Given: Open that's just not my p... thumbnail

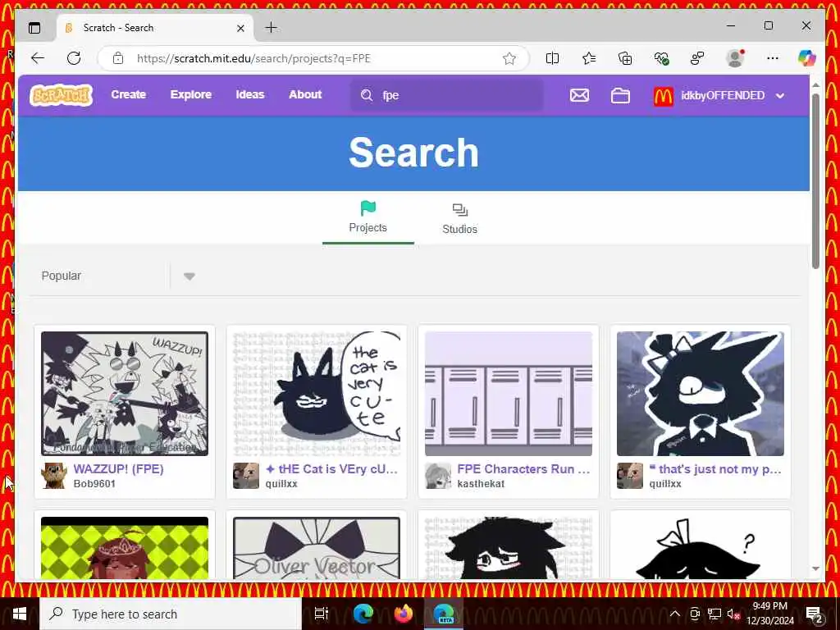Looking at the screenshot, I should click(701, 394).
